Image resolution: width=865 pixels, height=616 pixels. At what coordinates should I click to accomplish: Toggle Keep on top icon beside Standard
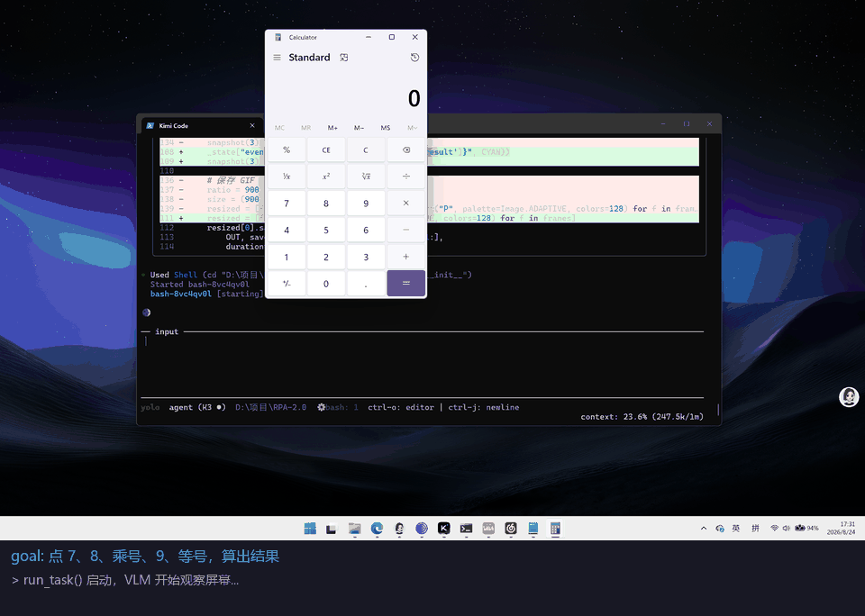pyautogui.click(x=343, y=58)
